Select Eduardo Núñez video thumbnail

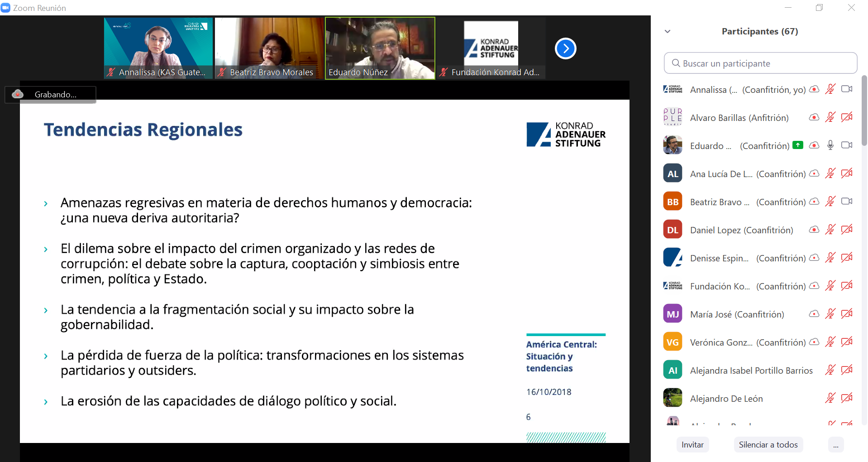coord(380,48)
